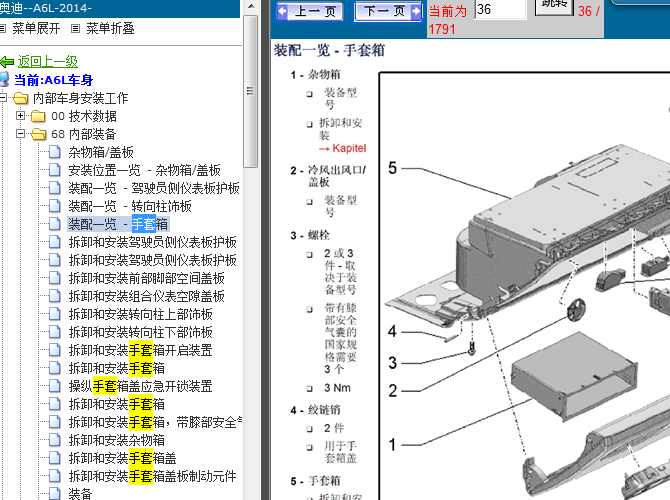Click the 3 - 螺栓 list entry
The height and width of the screenshot is (500, 670).
[310, 235]
